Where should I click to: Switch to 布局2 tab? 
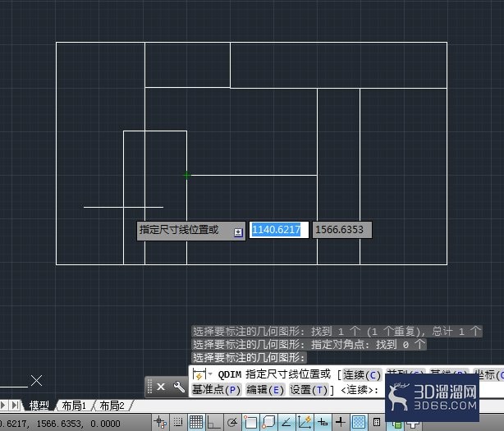coord(112,406)
